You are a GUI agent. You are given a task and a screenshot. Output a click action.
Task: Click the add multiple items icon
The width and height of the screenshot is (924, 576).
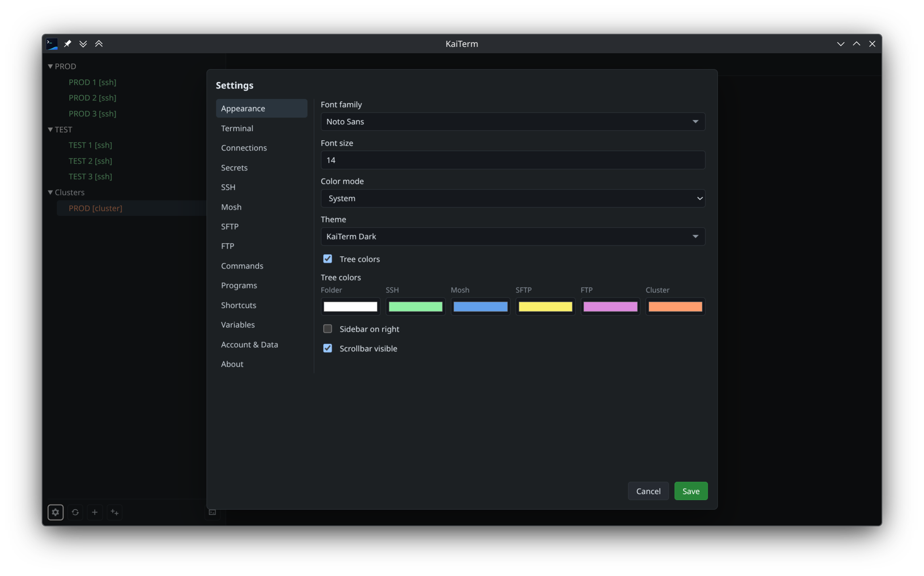point(114,512)
